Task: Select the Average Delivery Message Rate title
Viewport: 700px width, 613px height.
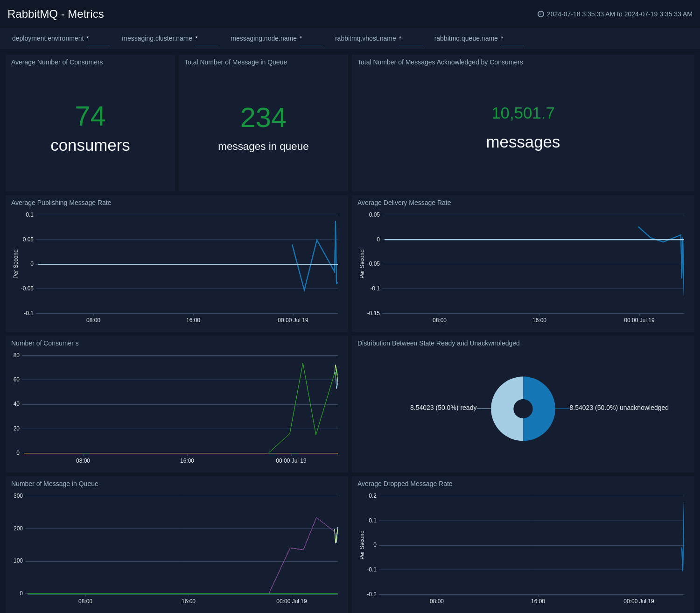Action: pos(404,203)
